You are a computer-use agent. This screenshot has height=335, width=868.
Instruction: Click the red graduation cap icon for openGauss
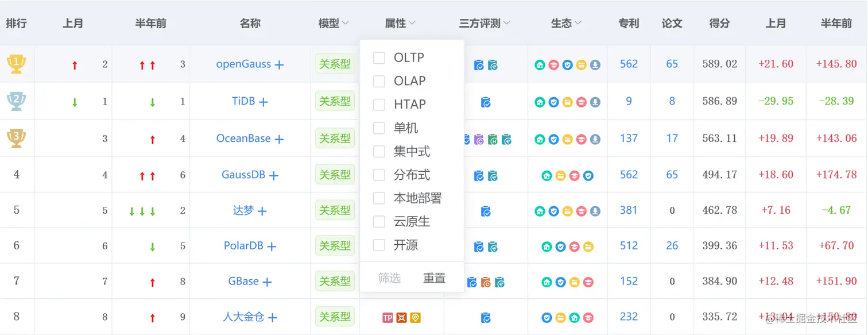click(x=553, y=65)
